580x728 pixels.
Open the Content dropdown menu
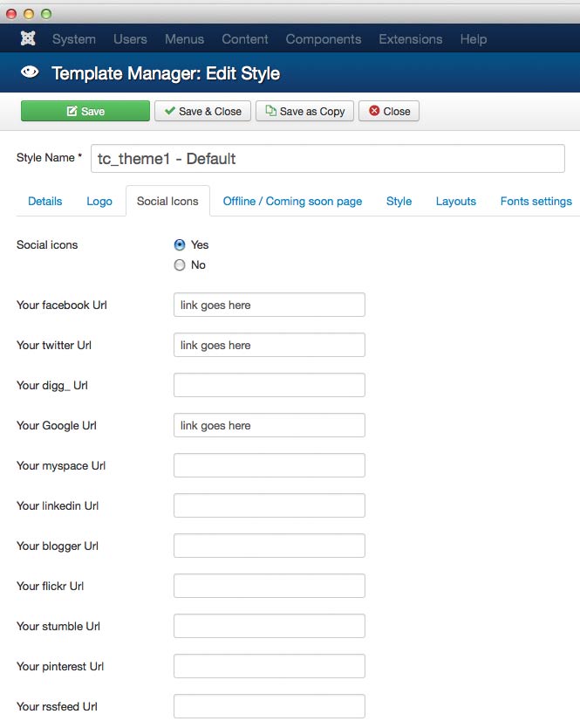245,39
